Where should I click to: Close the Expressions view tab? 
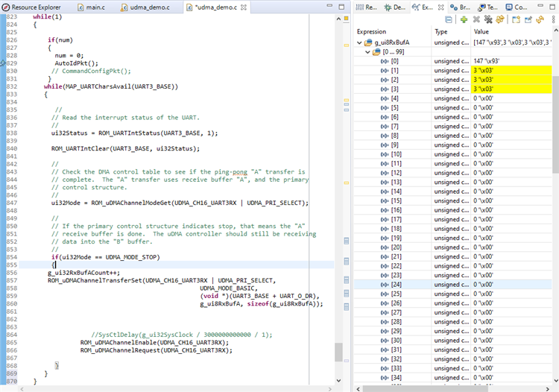pyautogui.click(x=441, y=7)
